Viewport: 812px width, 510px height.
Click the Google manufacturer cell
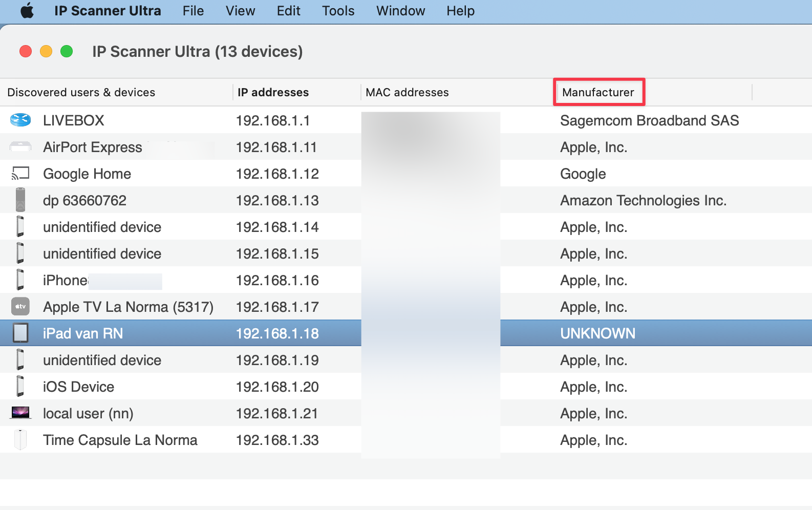point(583,174)
